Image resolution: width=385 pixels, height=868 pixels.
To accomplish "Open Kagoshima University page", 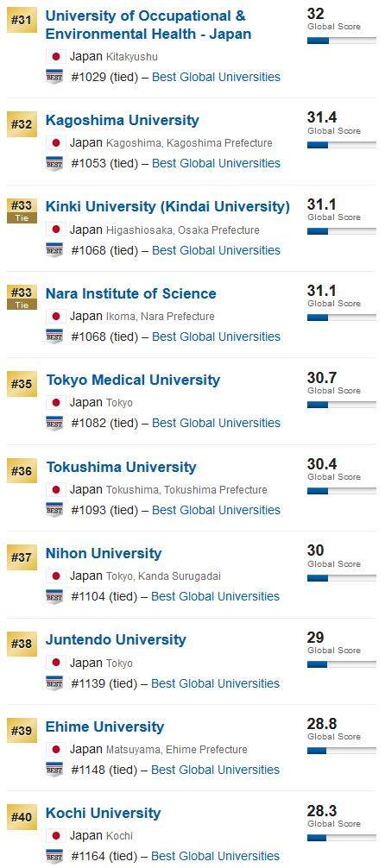I will (123, 120).
